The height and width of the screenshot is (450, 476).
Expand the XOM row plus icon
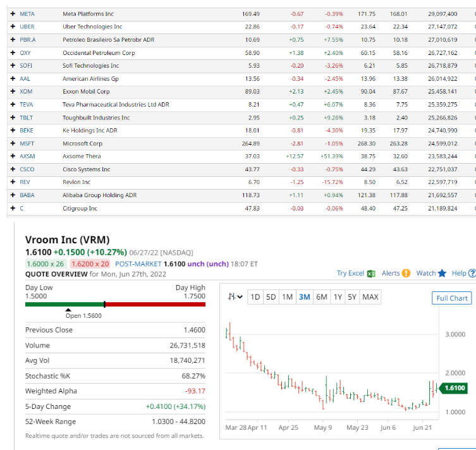pos(13,91)
